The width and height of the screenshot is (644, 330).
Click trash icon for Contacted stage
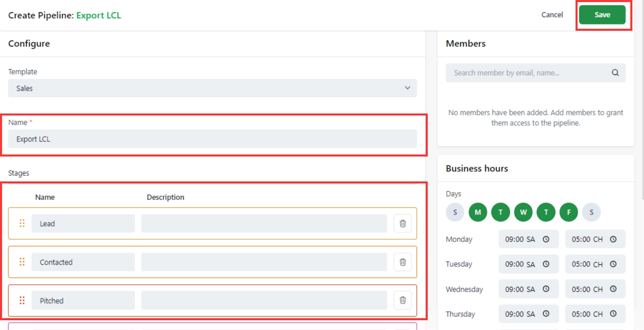click(x=402, y=262)
